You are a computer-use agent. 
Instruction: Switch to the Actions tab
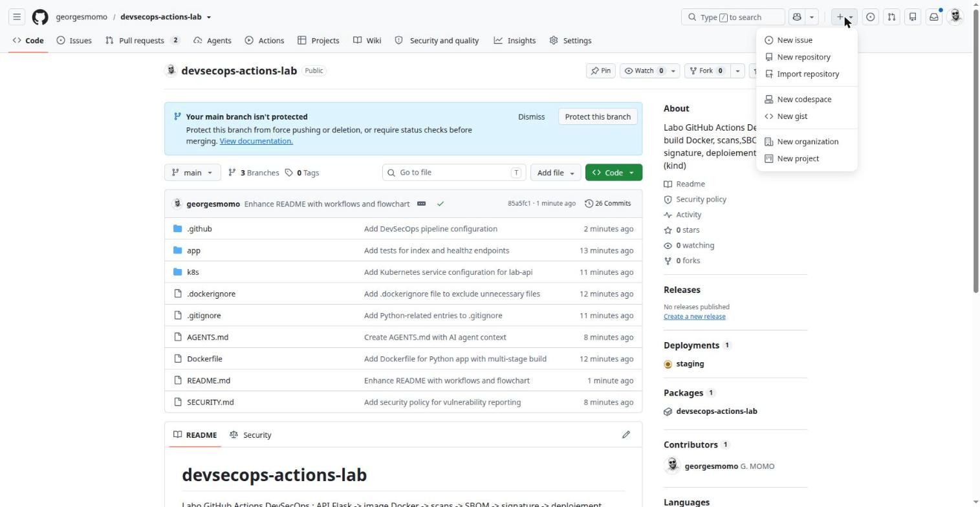point(265,41)
